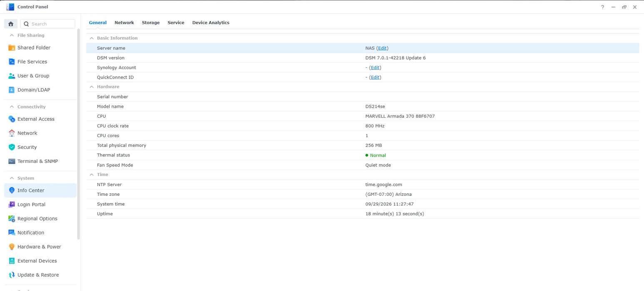Click the DSM version label

(x=111, y=58)
